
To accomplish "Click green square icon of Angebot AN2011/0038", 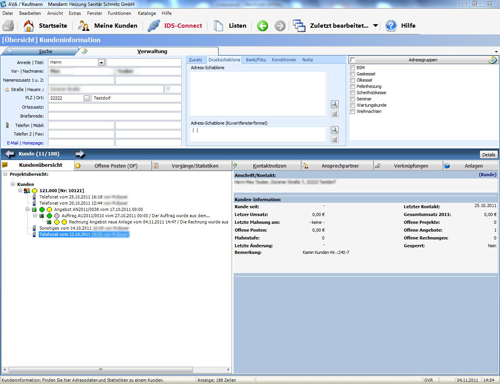I will pos(34,210).
